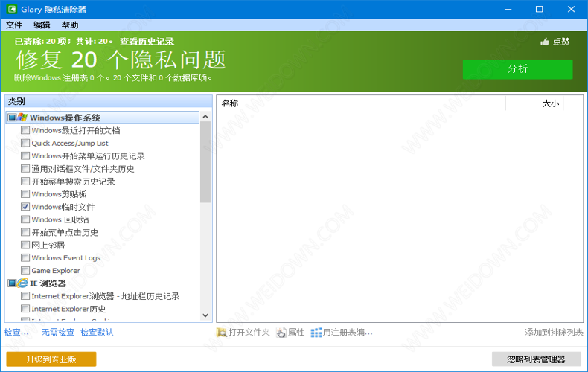Screen dimensions: 588x372
Task: Click 用注册表编... toolbar label
Action: [348, 332]
